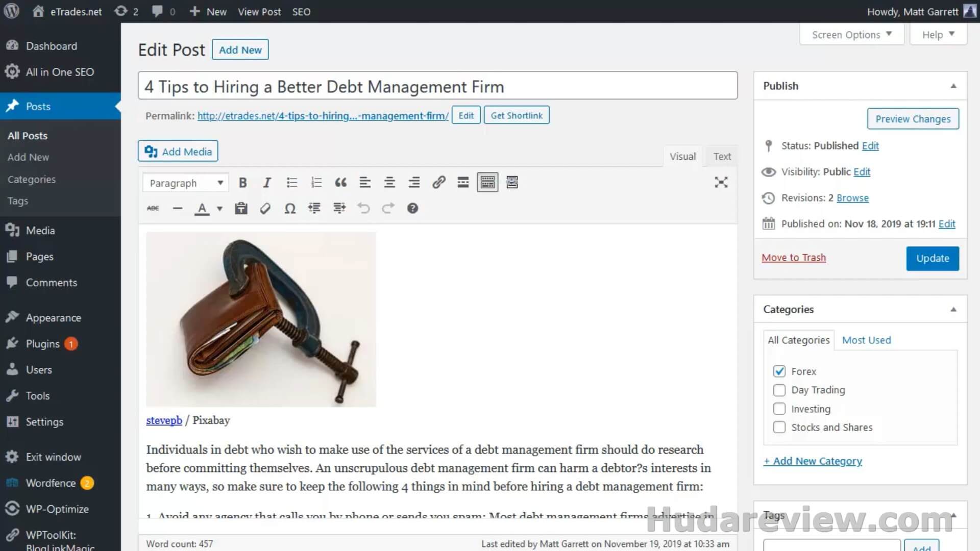Edit the post Visibility setting

coord(862,172)
